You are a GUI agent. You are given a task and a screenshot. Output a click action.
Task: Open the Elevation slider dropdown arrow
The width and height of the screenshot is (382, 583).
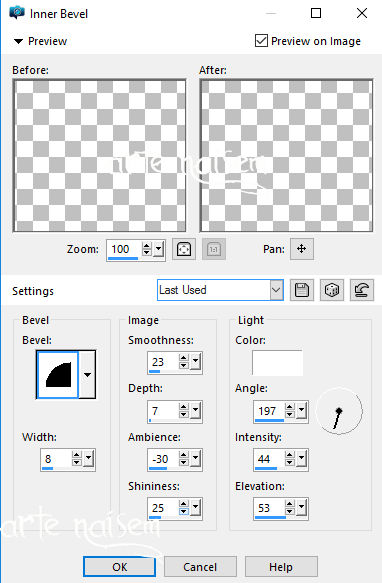tap(302, 508)
